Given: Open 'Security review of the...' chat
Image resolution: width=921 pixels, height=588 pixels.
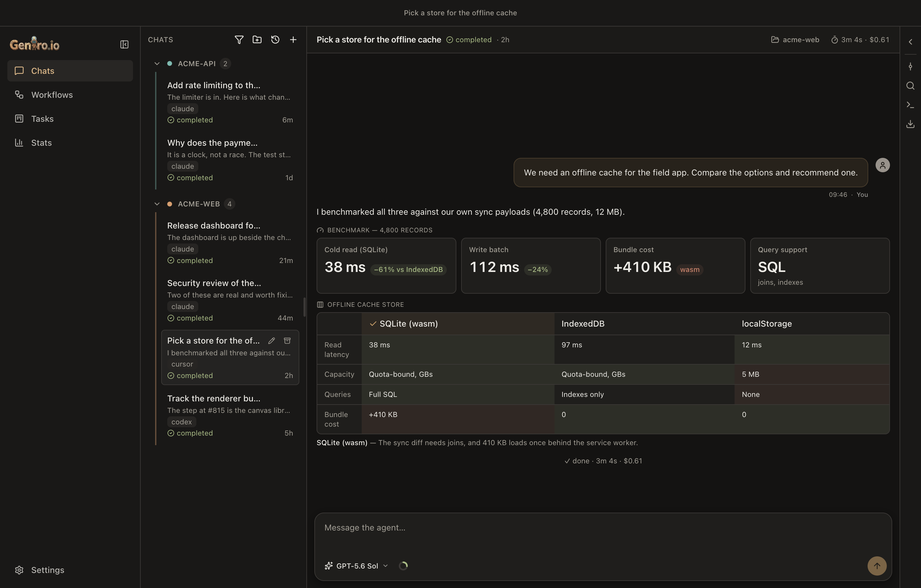Looking at the screenshot, I should 230,300.
